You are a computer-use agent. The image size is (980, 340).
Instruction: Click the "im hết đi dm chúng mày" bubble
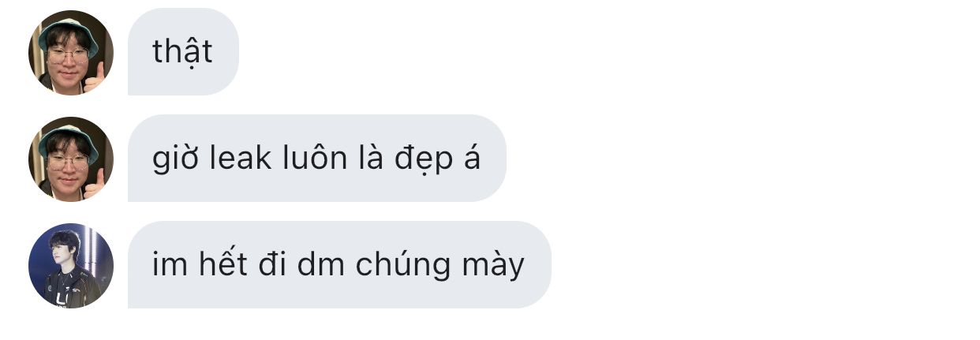339,265
